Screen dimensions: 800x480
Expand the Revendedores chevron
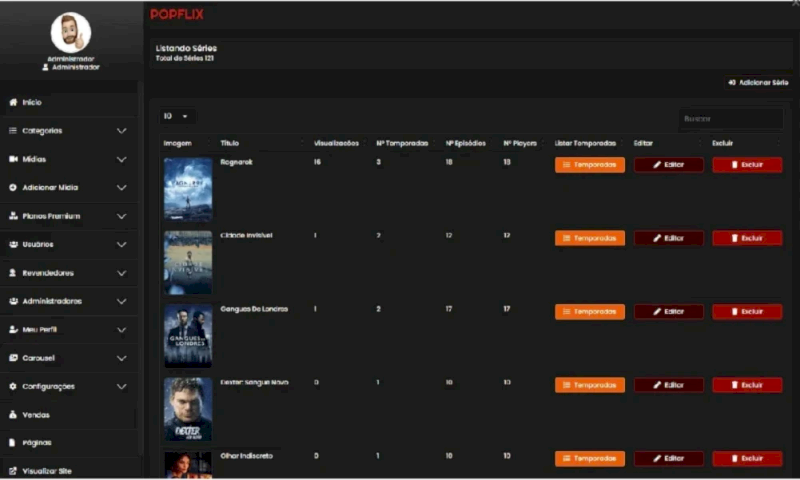pyautogui.click(x=121, y=273)
